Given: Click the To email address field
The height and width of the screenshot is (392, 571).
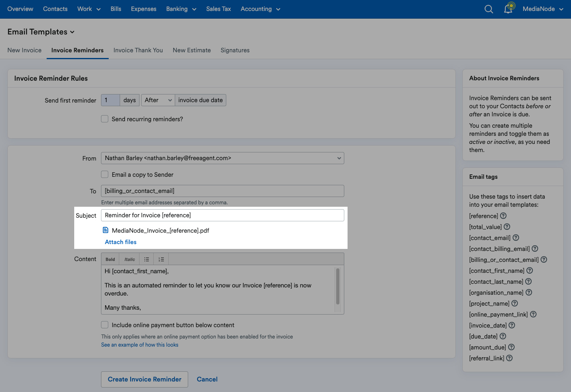Looking at the screenshot, I should (223, 191).
